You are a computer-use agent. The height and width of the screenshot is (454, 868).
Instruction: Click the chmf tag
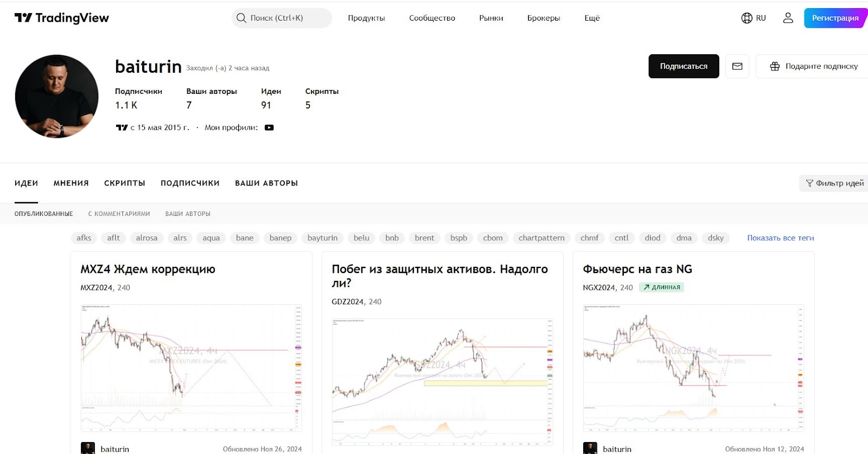point(589,238)
